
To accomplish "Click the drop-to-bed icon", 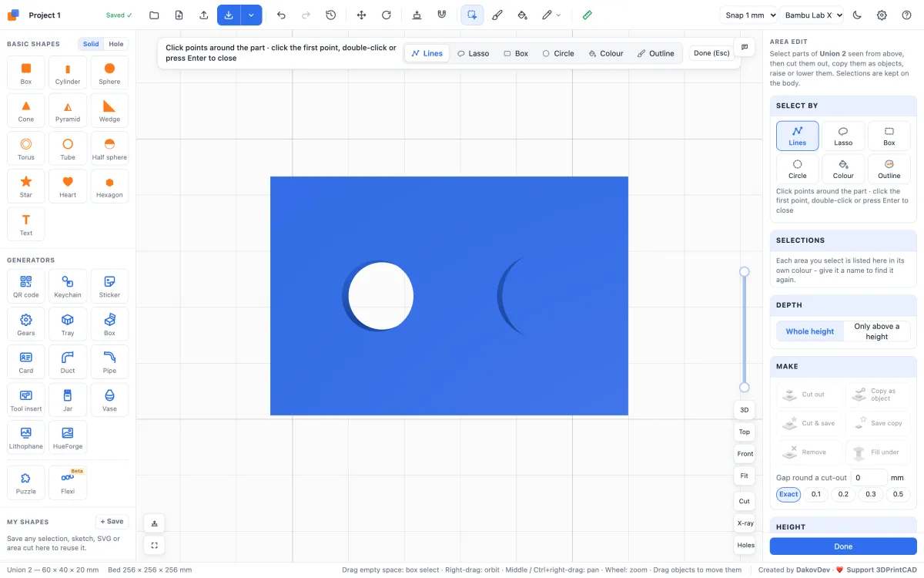I will 417,15.
